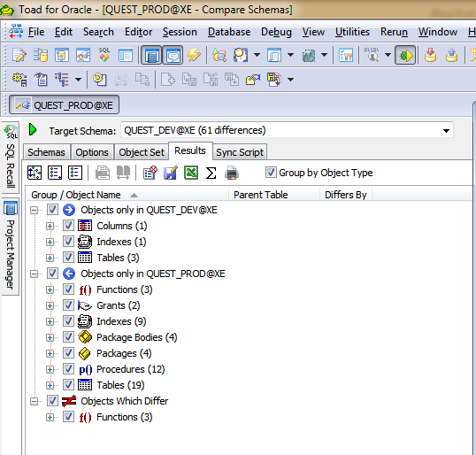Uncheck the Tables (3) checkbox

[x=68, y=258]
